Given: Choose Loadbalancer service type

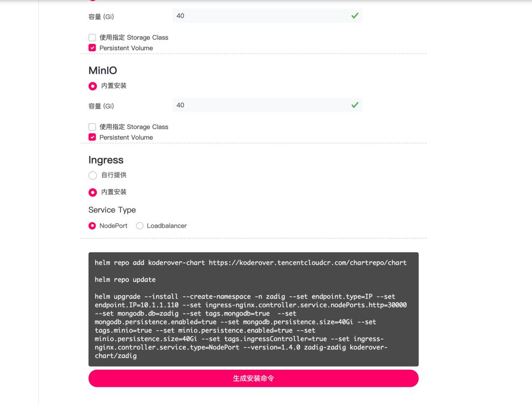Looking at the screenshot, I should pos(139,226).
